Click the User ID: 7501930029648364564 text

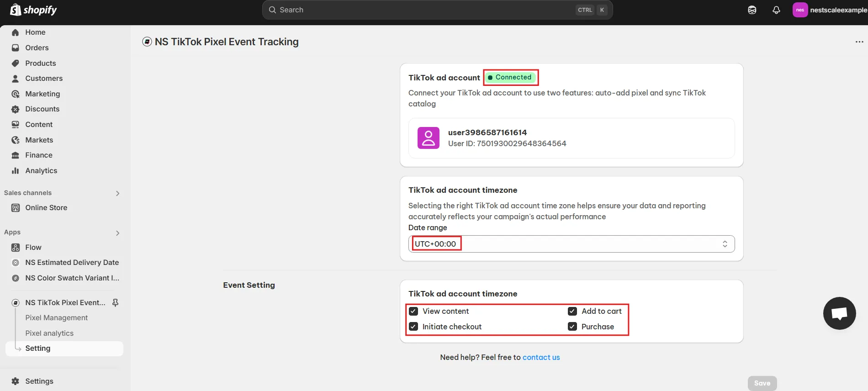pos(507,143)
